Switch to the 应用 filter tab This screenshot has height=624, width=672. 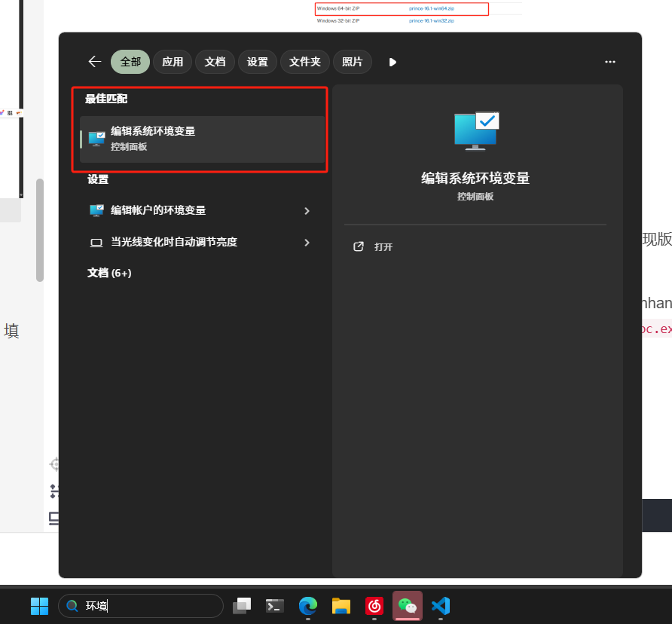pyautogui.click(x=173, y=62)
